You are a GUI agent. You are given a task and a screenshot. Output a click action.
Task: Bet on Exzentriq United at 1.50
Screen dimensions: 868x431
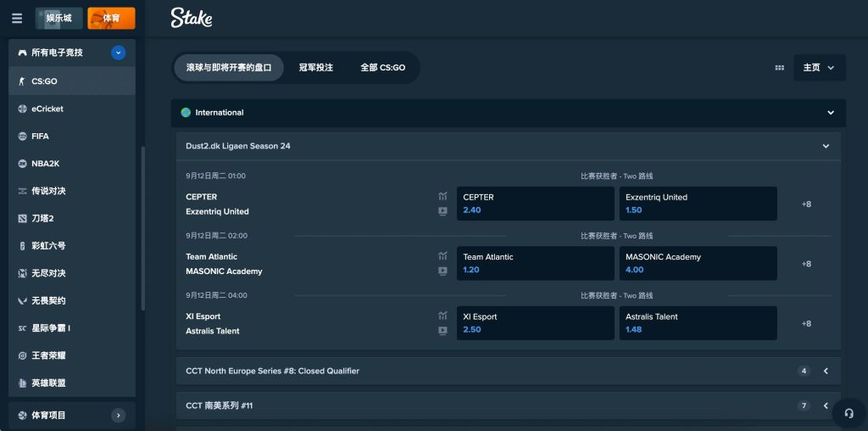tap(698, 204)
